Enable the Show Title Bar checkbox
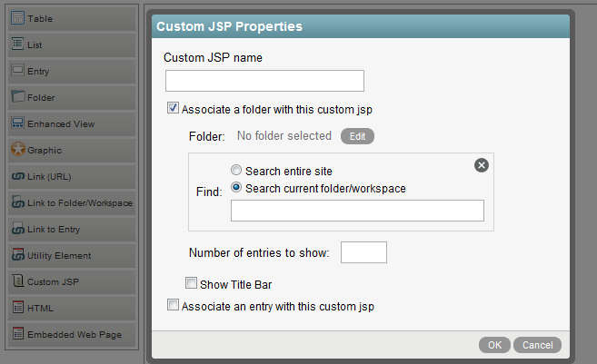597x364 pixels. coord(191,283)
